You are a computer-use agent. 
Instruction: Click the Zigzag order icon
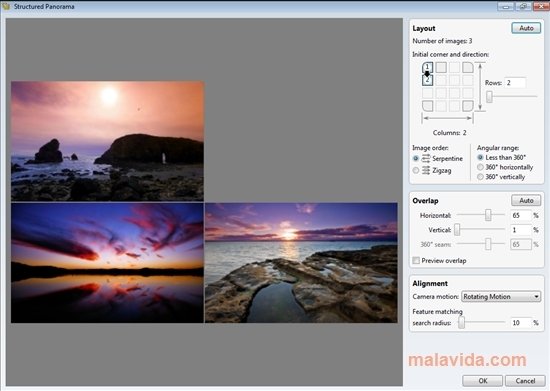(x=425, y=170)
